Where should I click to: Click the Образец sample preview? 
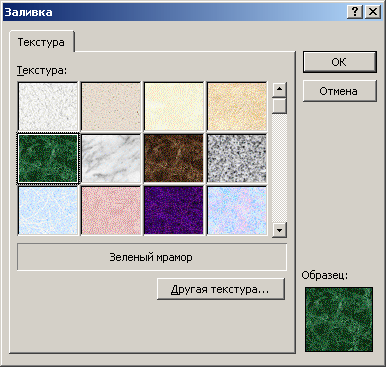[x=339, y=319]
